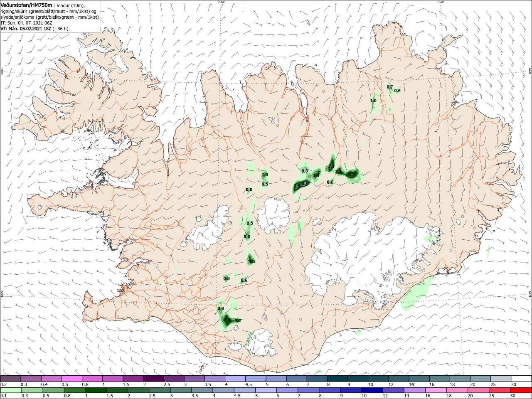Click the bright magenta 0.5 swatch in snow scale
Image resolution: width=532 pixels, height=399 pixels.
coord(71,379)
